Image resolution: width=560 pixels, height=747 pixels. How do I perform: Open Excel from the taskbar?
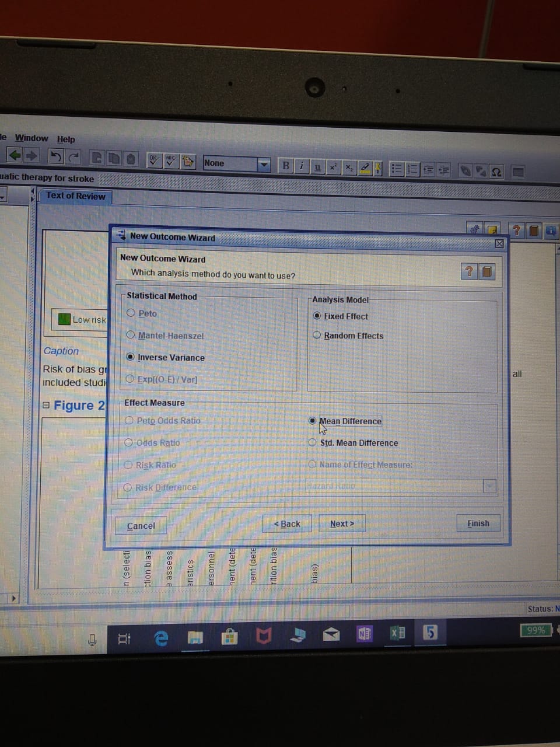(397, 633)
